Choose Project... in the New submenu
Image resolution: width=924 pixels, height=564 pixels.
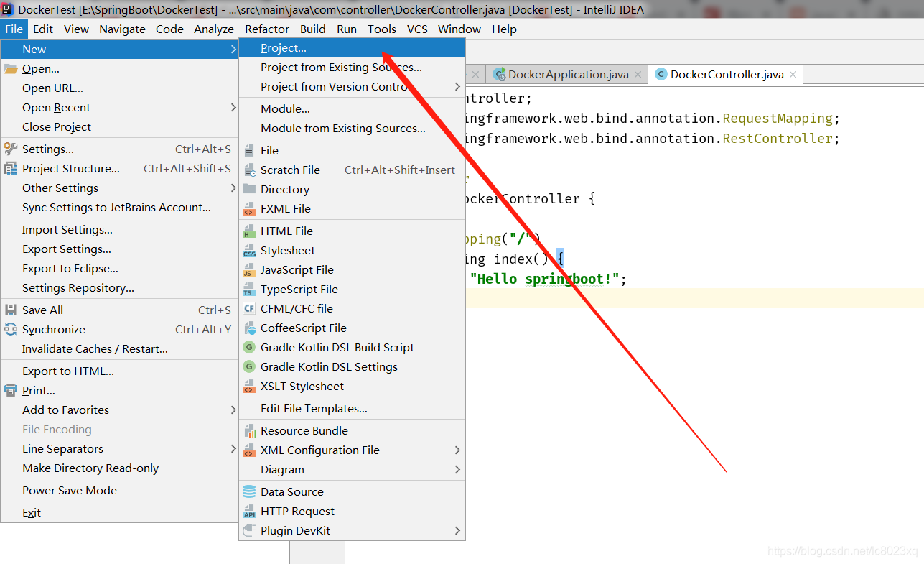click(352, 48)
